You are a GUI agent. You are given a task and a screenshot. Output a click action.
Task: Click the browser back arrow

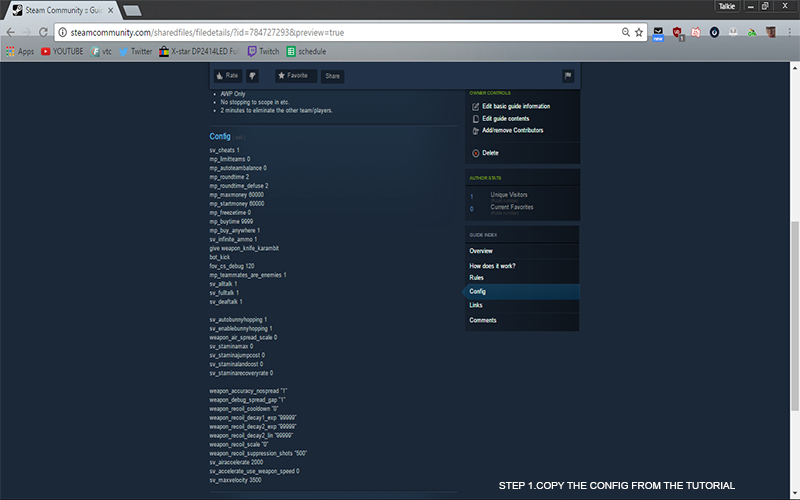click(11, 32)
